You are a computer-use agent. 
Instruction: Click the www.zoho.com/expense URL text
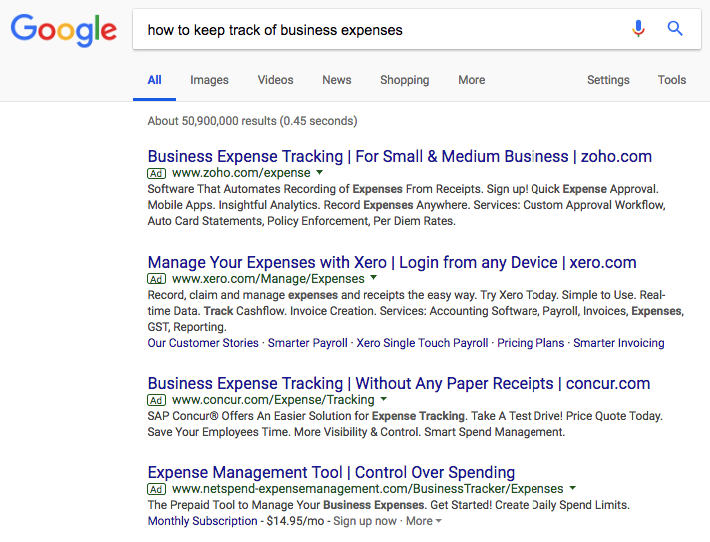pyautogui.click(x=241, y=173)
